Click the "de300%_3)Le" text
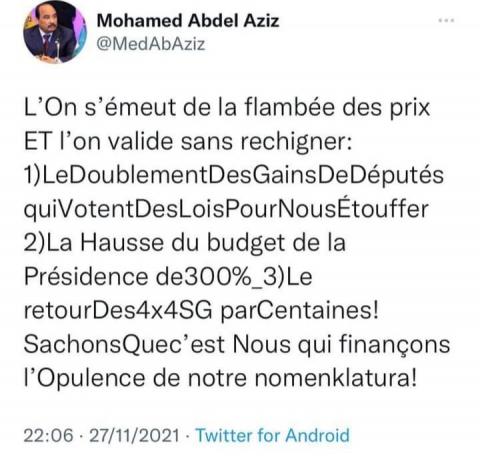Screen dimensions: 480x457 (234, 277)
